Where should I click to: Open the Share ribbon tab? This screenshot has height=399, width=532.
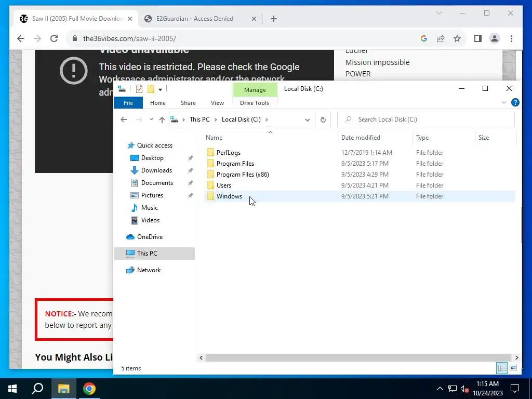(188, 103)
